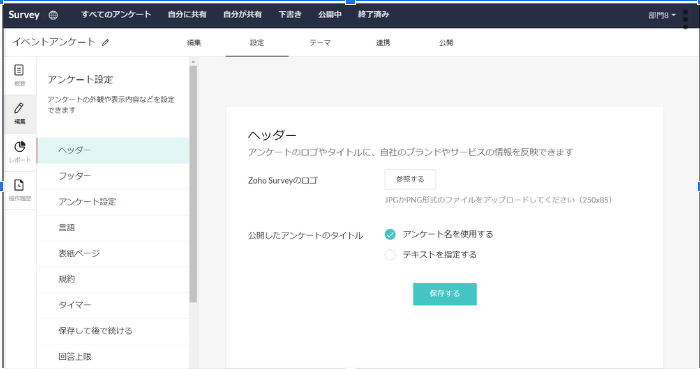
Task: Click the globe icon beside Survey logo
Action: 53,15
